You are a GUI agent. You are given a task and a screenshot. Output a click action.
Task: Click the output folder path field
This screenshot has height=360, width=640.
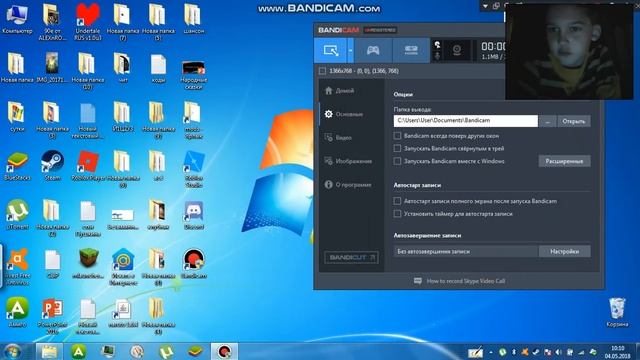[x=466, y=121]
